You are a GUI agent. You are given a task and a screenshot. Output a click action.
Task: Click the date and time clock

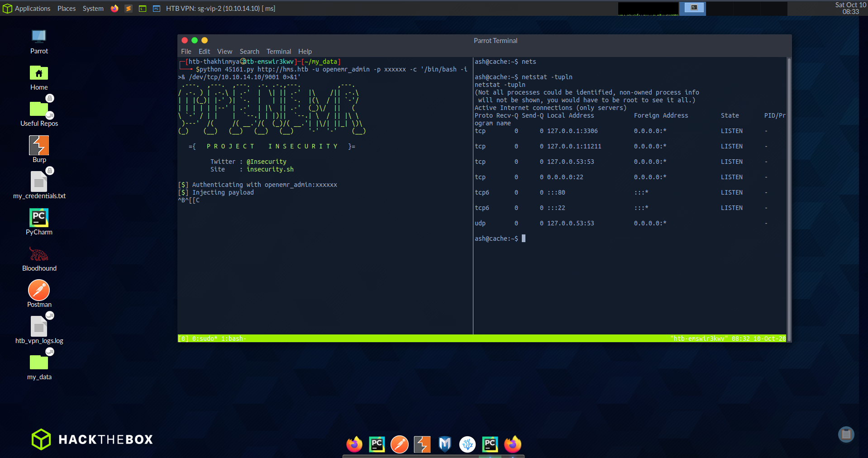pos(850,8)
